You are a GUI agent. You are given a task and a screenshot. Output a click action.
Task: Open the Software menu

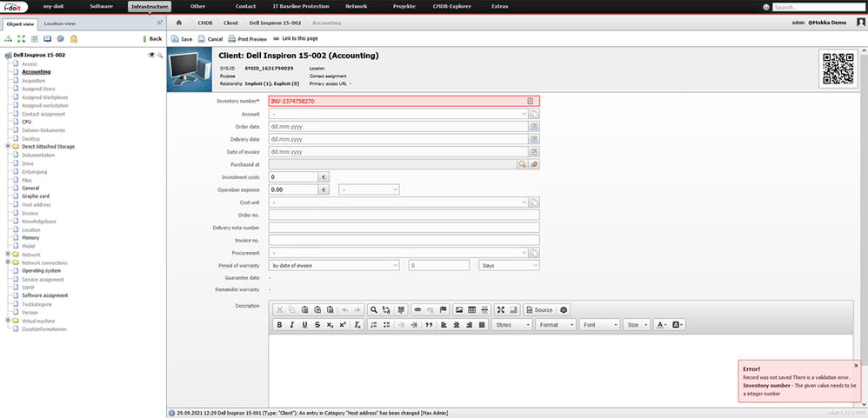[101, 7]
